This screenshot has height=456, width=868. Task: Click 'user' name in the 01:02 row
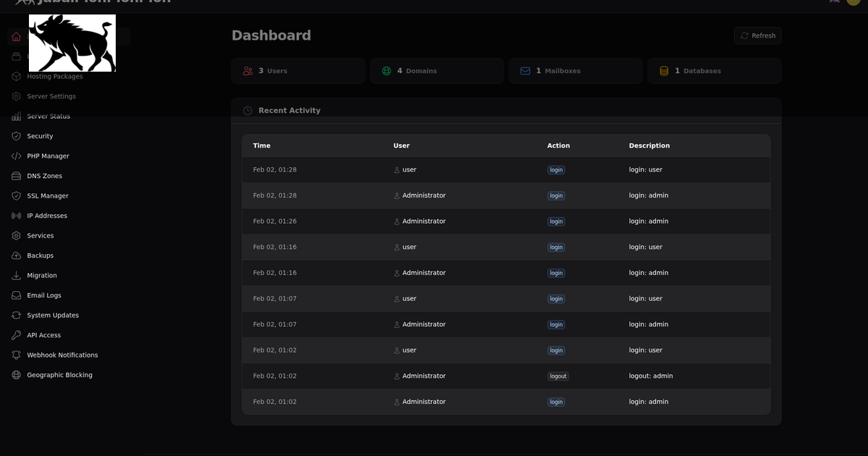[x=409, y=350]
